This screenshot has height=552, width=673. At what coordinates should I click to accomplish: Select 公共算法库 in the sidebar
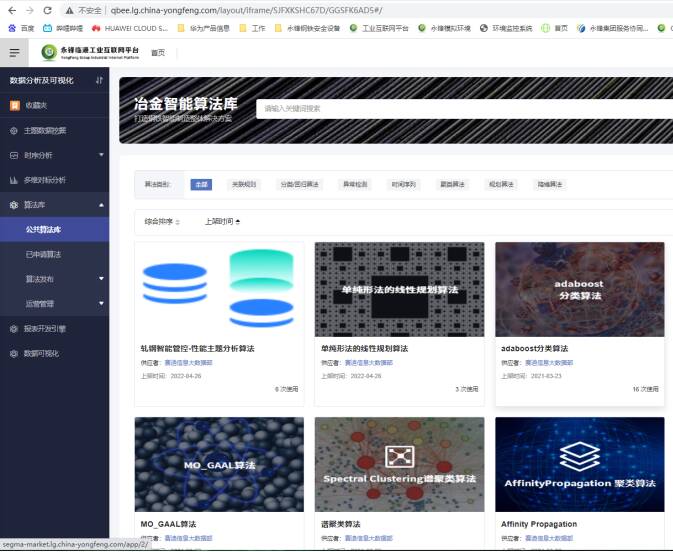(55, 229)
